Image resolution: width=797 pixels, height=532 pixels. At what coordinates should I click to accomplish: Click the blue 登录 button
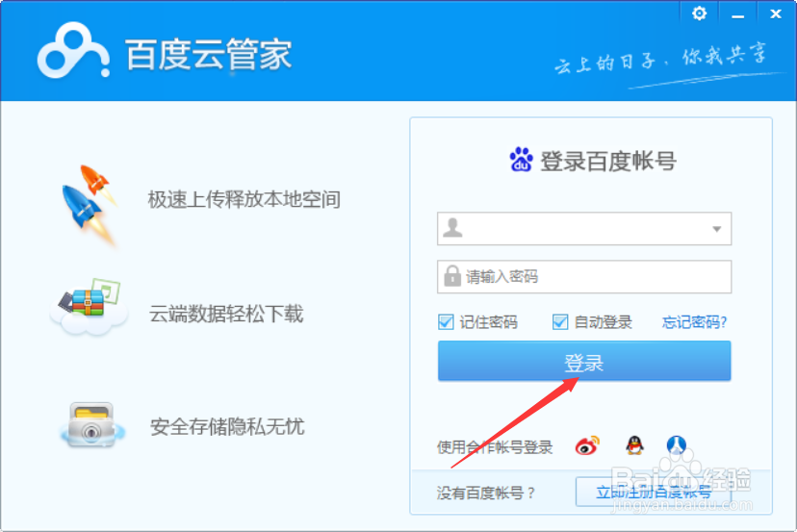[x=584, y=361]
